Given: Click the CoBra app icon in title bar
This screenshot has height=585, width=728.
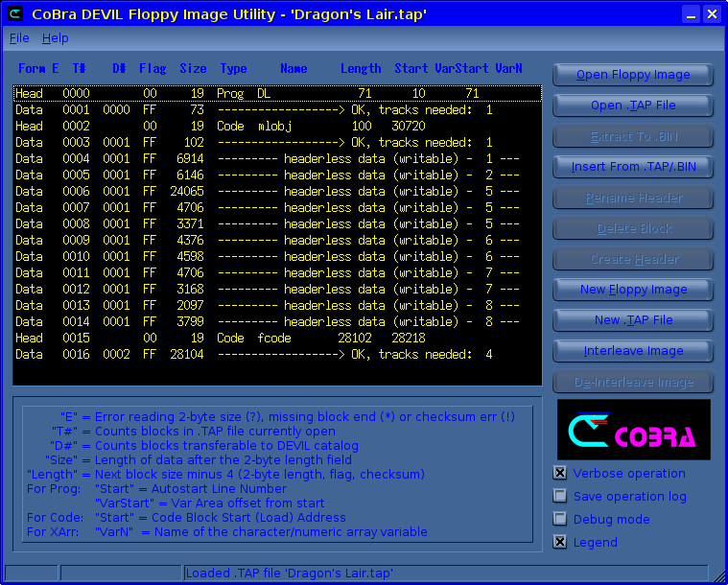Looking at the screenshot, I should coord(15,13).
